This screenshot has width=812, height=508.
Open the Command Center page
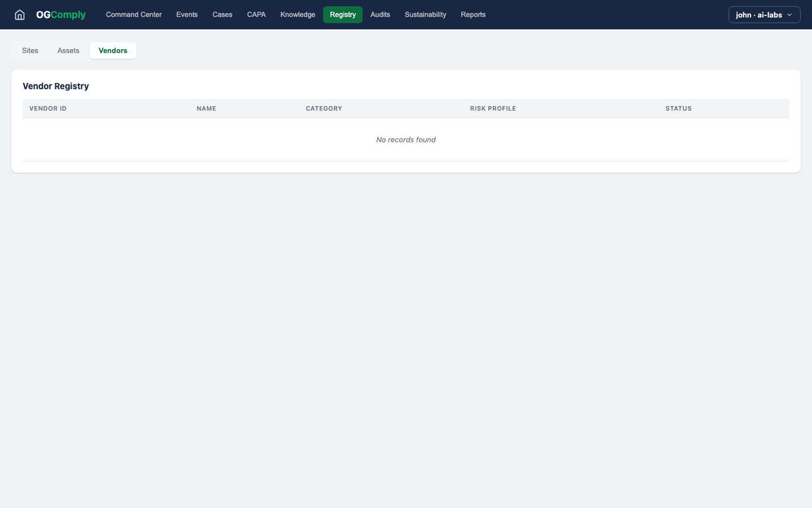click(x=134, y=15)
